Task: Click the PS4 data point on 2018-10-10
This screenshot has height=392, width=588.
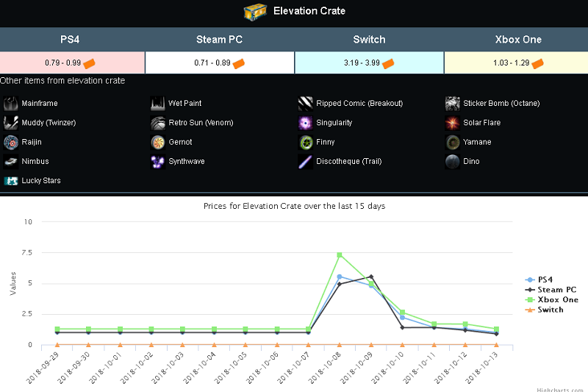Action: coord(402,318)
